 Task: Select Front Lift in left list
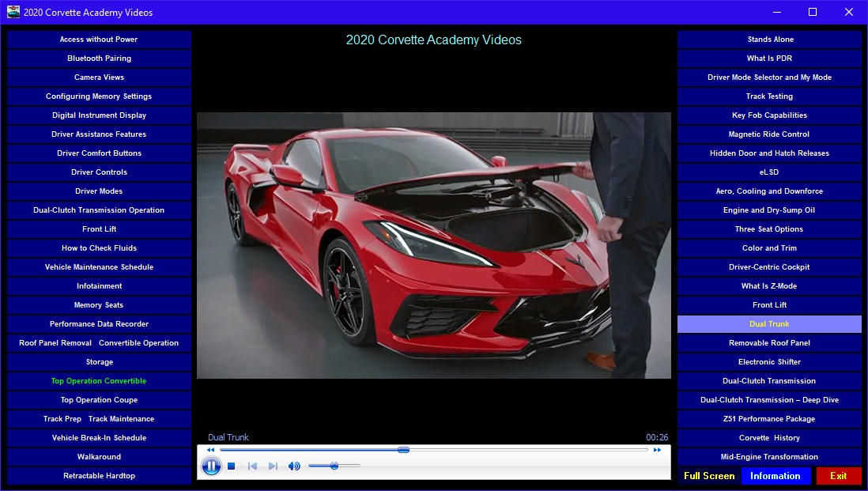pyautogui.click(x=99, y=229)
